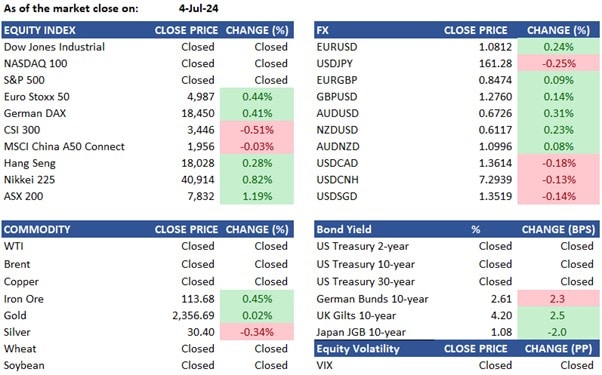Select the Silver change -0.34% cell

(257, 332)
